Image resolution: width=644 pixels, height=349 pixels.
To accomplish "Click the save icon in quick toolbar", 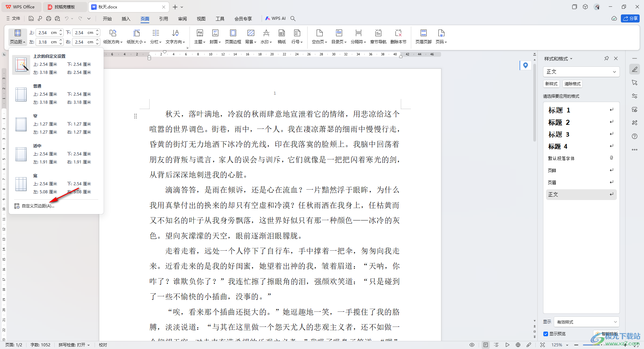I will pyautogui.click(x=31, y=18).
